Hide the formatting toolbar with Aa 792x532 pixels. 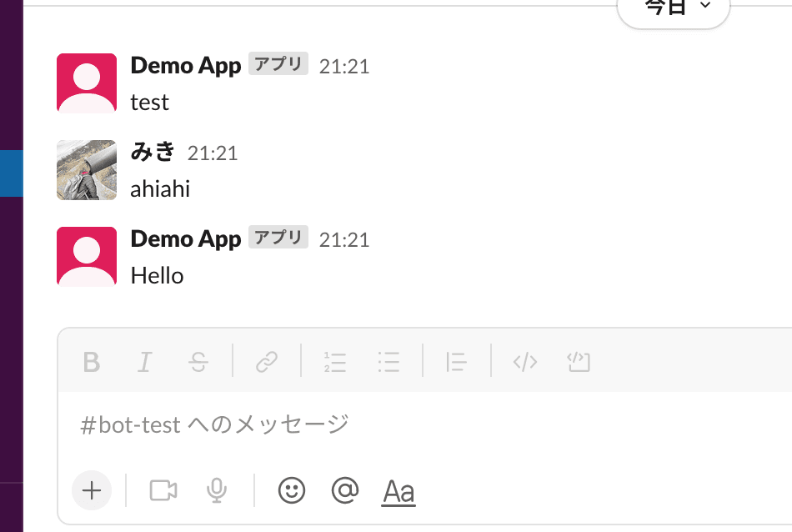399,491
